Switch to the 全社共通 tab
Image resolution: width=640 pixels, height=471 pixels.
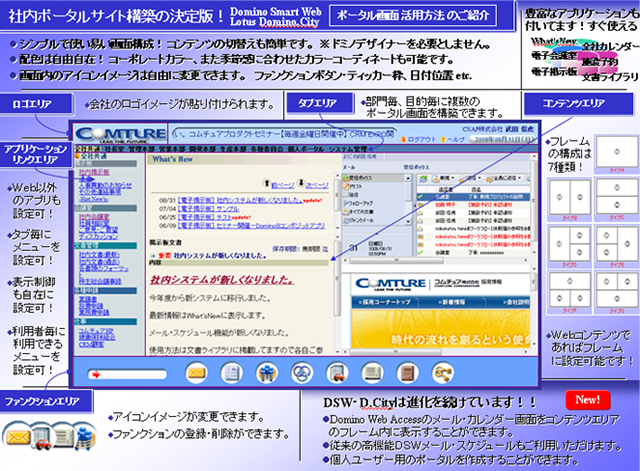point(87,149)
